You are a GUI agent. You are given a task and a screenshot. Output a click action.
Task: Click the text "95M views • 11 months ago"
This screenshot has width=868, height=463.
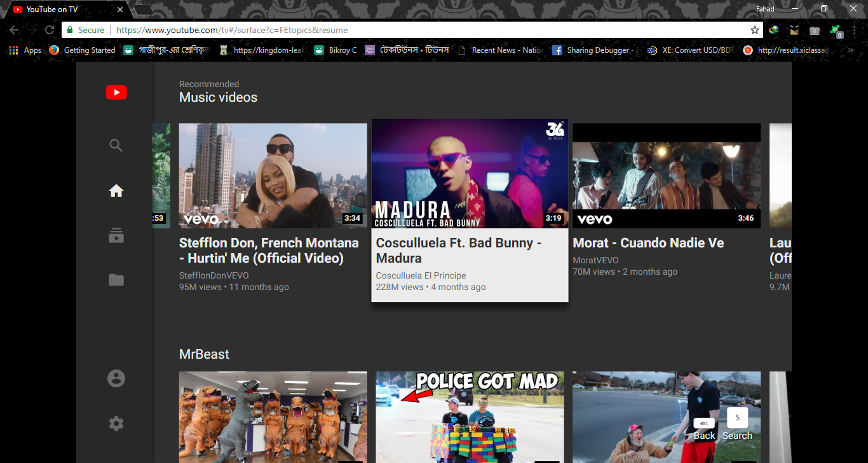pos(234,287)
